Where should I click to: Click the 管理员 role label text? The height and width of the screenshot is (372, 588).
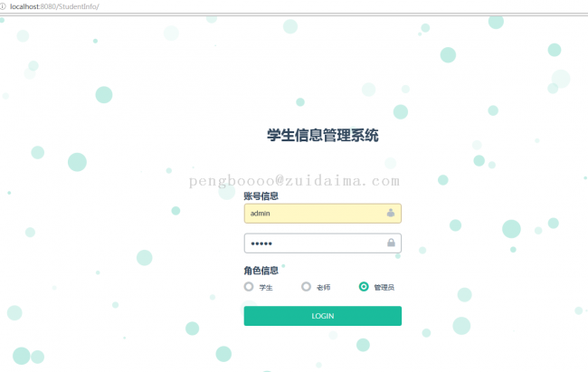[x=384, y=288]
